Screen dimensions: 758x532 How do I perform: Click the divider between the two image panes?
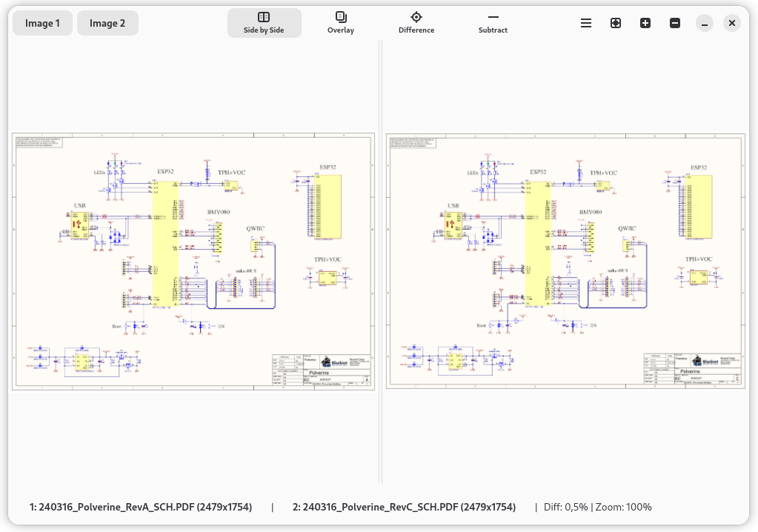point(379,261)
